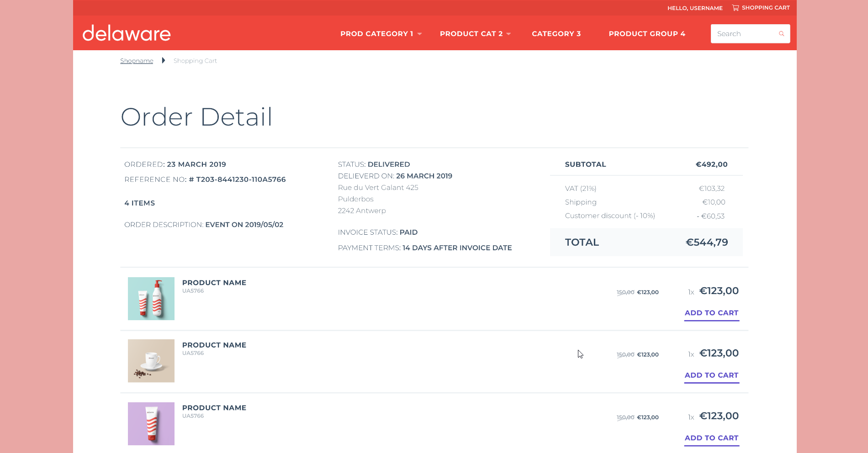Screen dimensions: 868x453
Task: Click the first Product Name title
Action: tap(214, 283)
